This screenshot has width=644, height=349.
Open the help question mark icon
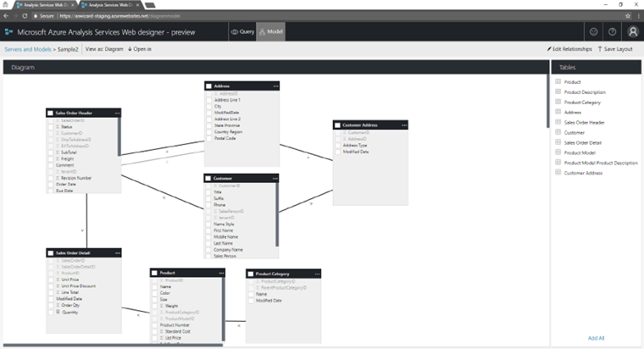tap(612, 31)
